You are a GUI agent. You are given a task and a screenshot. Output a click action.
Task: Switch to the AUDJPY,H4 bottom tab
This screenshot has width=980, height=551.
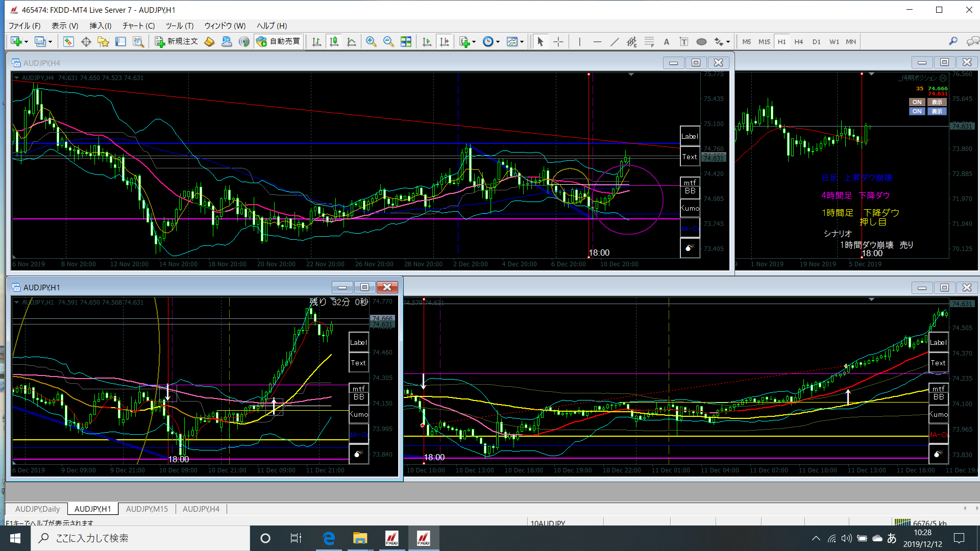(201, 509)
